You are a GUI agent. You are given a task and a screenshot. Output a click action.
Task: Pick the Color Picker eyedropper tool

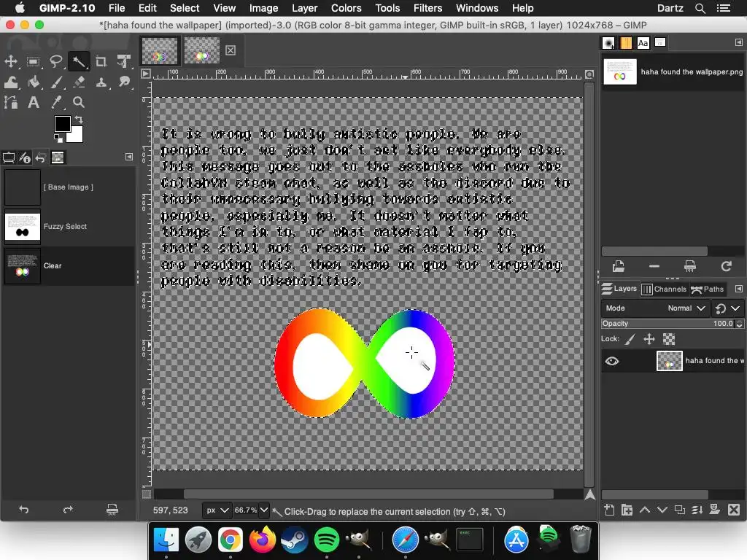(x=55, y=102)
